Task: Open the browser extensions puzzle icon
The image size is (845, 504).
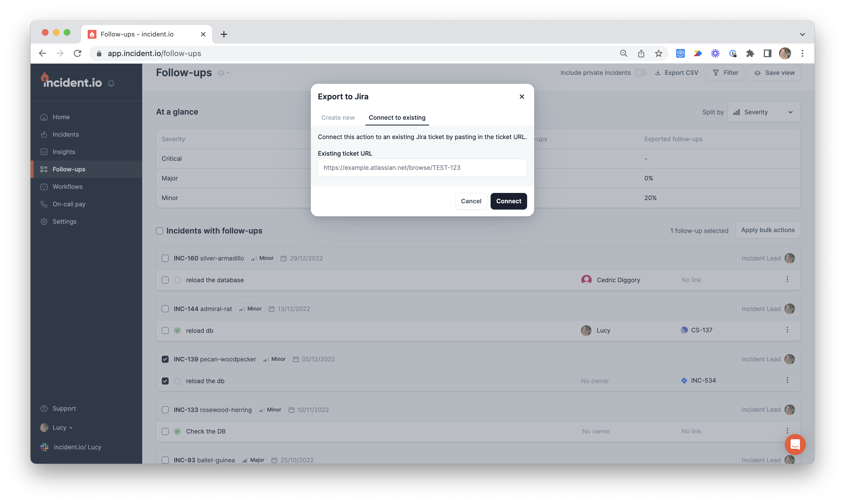Action: click(750, 53)
